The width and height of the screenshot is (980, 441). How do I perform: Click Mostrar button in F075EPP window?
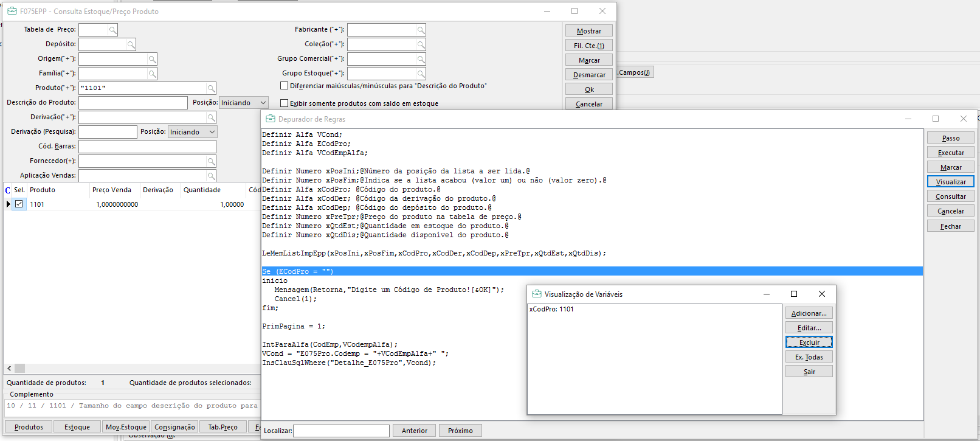tap(589, 31)
